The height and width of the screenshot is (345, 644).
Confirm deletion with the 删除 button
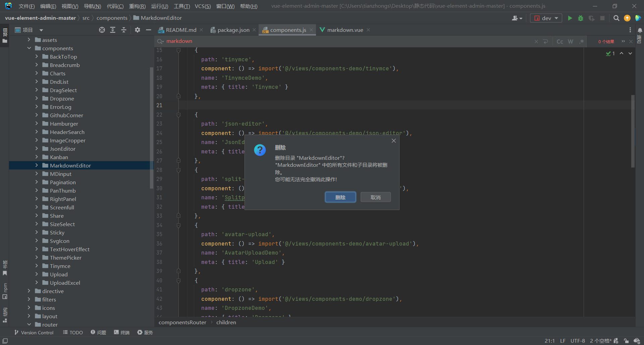click(340, 197)
